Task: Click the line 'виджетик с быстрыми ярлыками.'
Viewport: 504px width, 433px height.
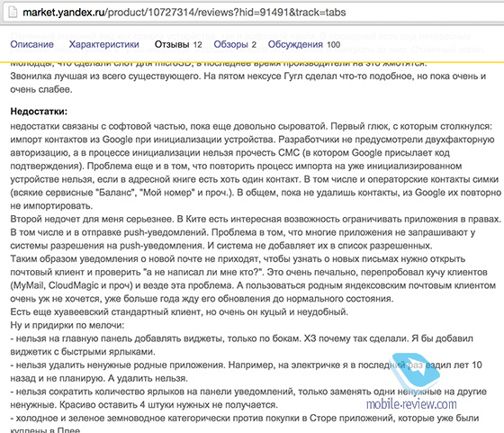Action: (x=83, y=352)
